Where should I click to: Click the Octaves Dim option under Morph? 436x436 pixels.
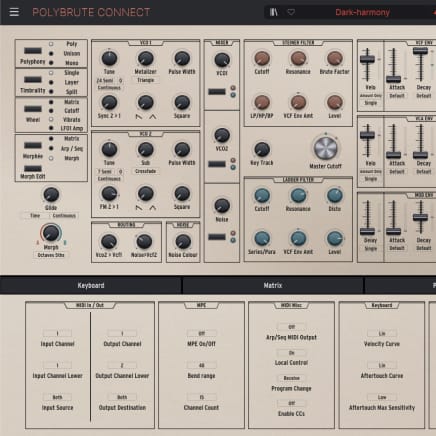[x=51, y=255]
